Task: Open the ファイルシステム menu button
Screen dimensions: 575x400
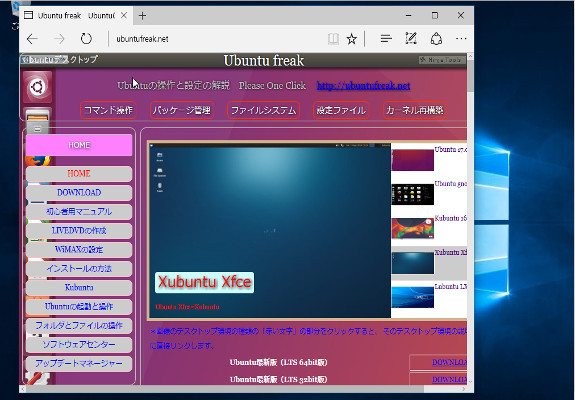Action: [x=263, y=110]
